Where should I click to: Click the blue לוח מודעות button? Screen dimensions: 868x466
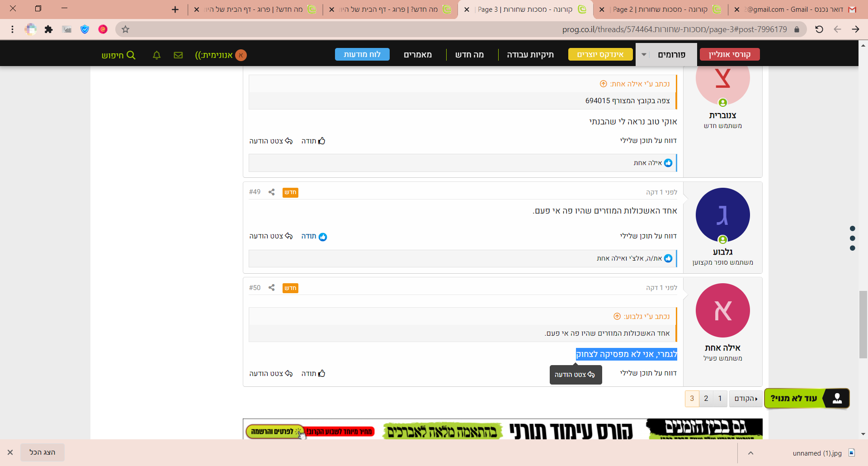(x=362, y=54)
